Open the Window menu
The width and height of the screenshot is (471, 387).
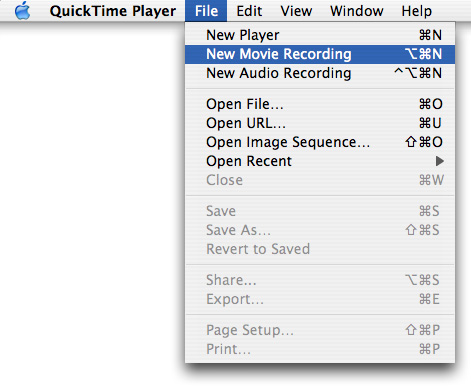pyautogui.click(x=357, y=11)
